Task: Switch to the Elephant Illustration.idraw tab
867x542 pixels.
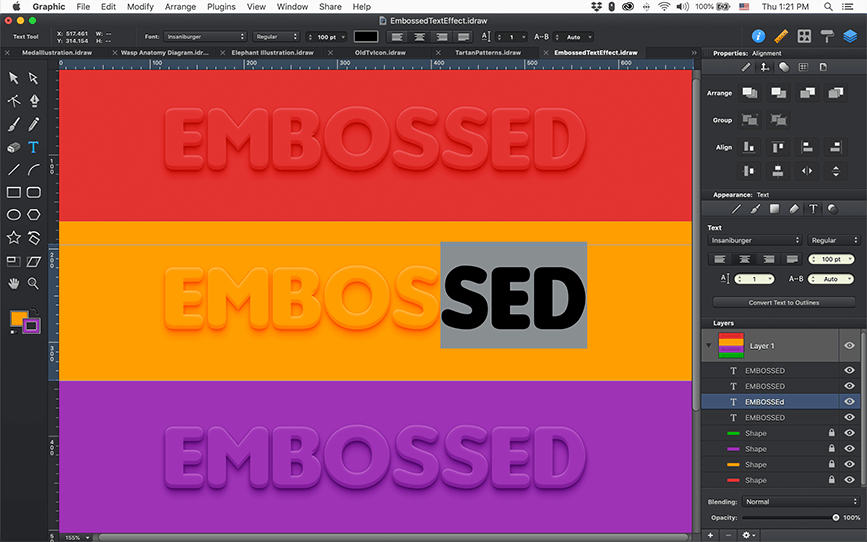Action: (x=273, y=53)
